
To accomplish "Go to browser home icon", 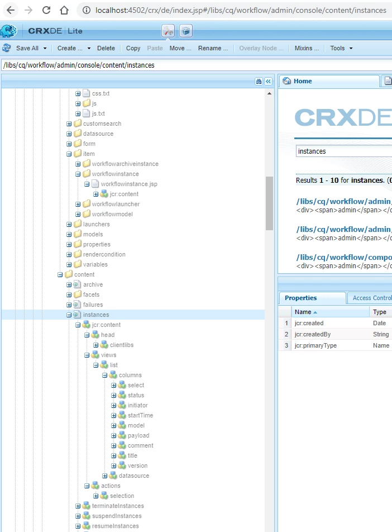I will [64, 10].
